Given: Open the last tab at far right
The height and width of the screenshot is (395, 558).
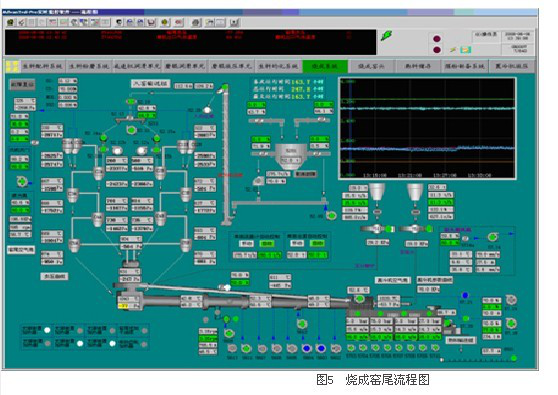Looking at the screenshot, I should point(511,66).
